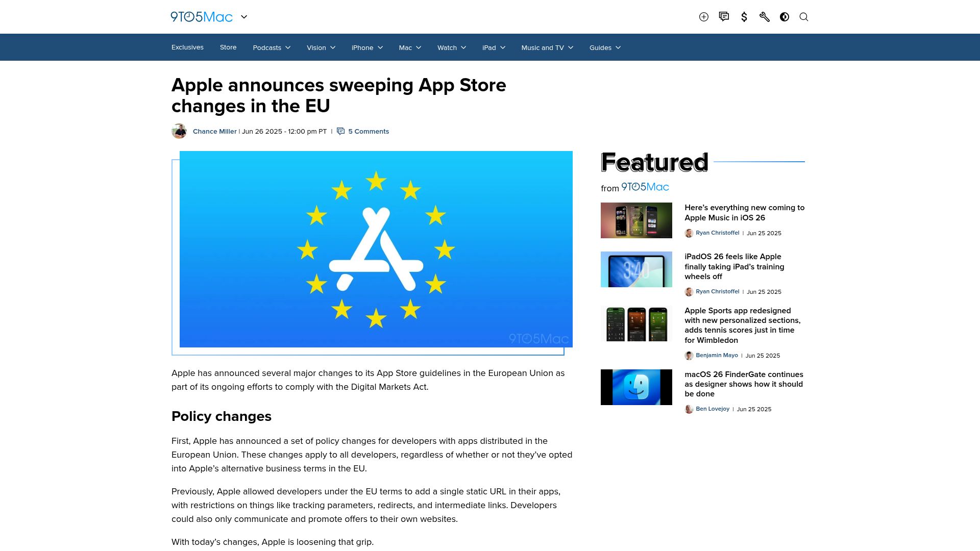The width and height of the screenshot is (980, 551).
Task: Expand the Mac dropdown menu
Action: [x=410, y=47]
